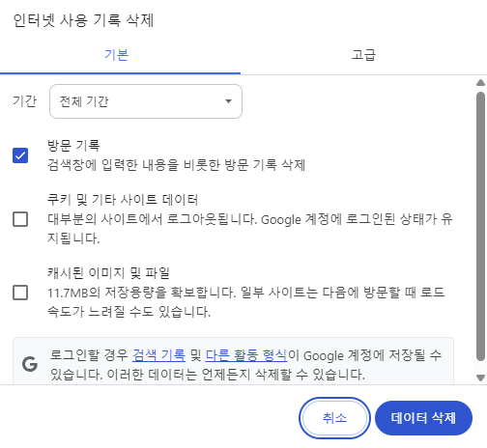
Task: Click the 기간 label text
Action: [25, 101]
